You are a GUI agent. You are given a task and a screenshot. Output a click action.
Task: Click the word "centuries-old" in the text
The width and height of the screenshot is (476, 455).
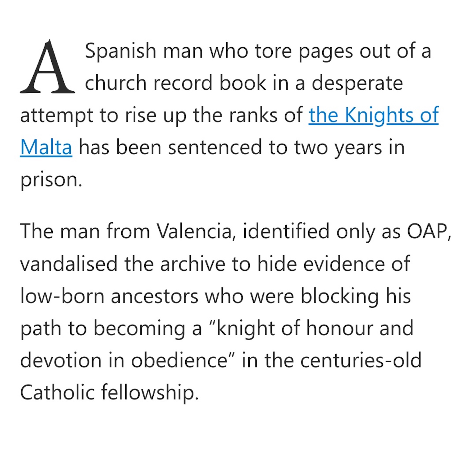[360, 360]
